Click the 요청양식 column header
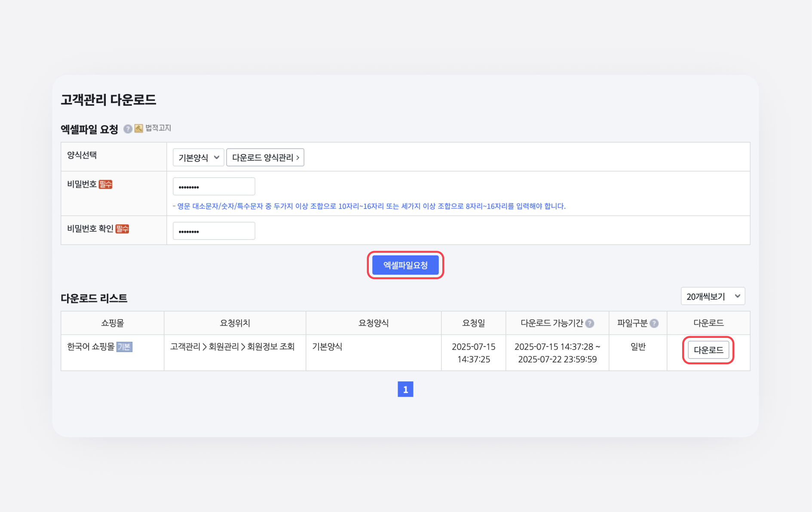 [374, 323]
